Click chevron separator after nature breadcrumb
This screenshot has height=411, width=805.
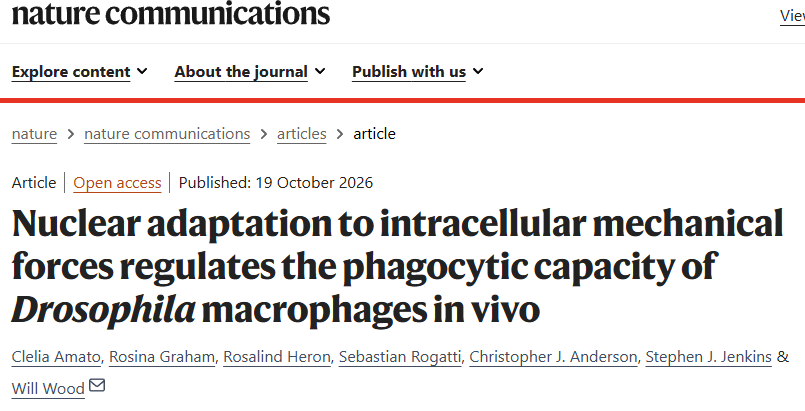point(71,134)
